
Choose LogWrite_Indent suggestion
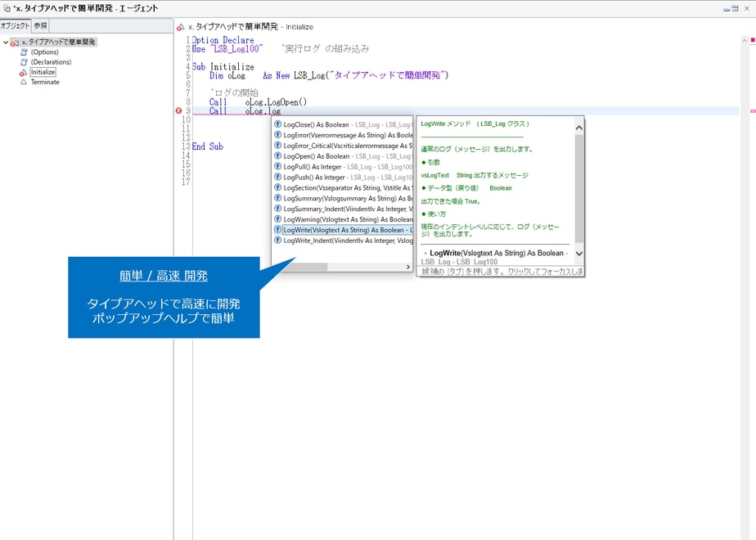tap(344, 241)
